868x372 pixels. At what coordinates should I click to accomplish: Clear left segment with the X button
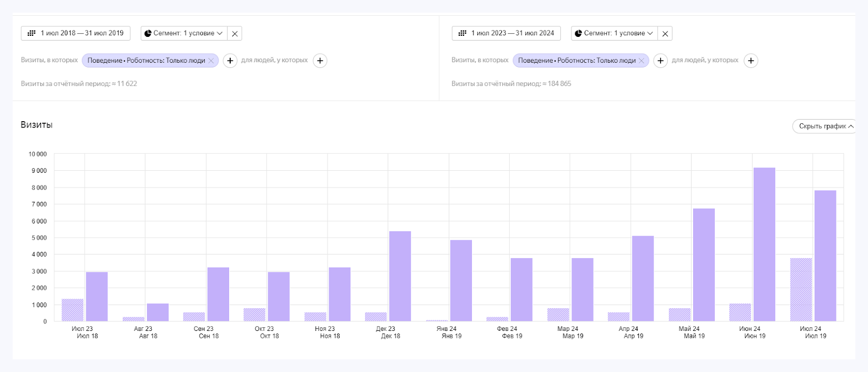pos(235,33)
